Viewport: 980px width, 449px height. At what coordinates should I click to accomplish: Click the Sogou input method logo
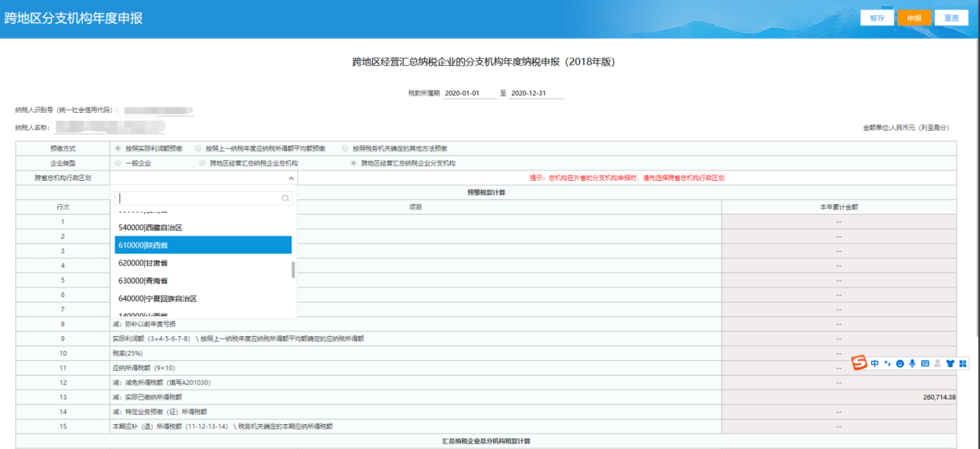[x=859, y=363]
